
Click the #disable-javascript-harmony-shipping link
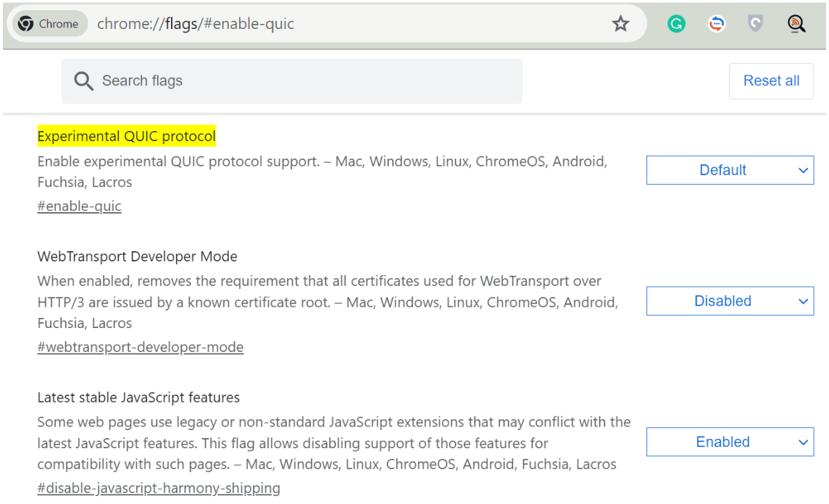pyautogui.click(x=159, y=488)
